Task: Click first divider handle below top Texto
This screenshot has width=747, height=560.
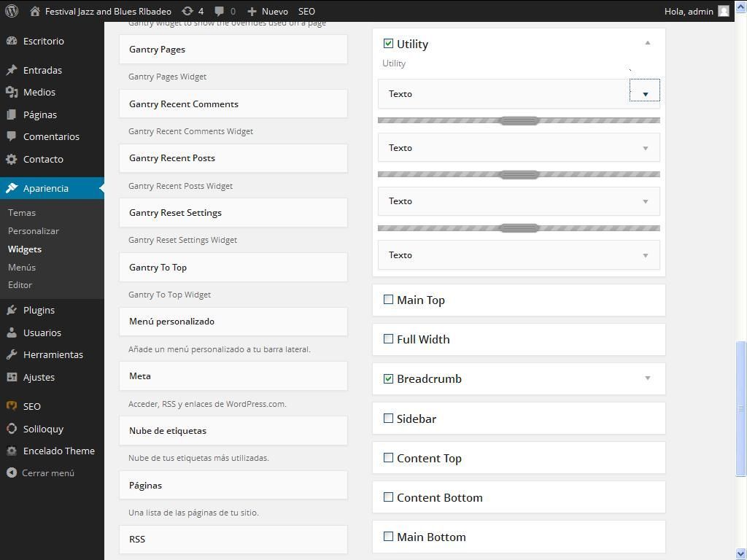Action: 519,120
